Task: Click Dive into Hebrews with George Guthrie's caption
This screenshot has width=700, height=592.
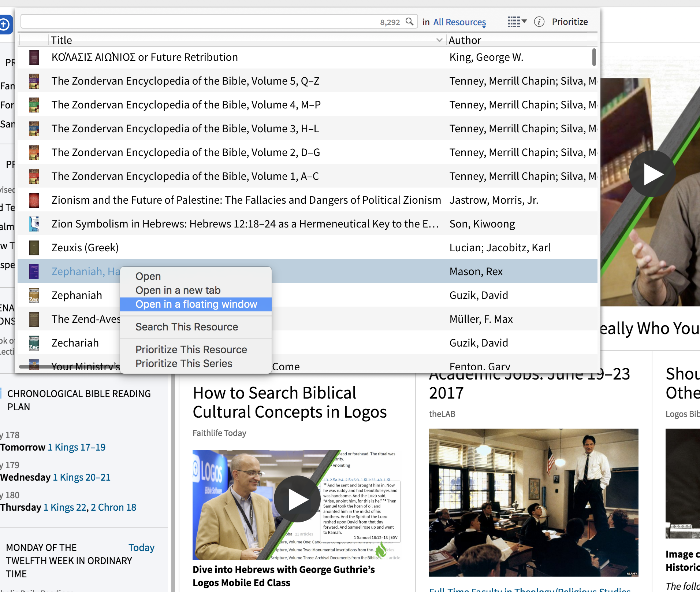Action: point(284,576)
